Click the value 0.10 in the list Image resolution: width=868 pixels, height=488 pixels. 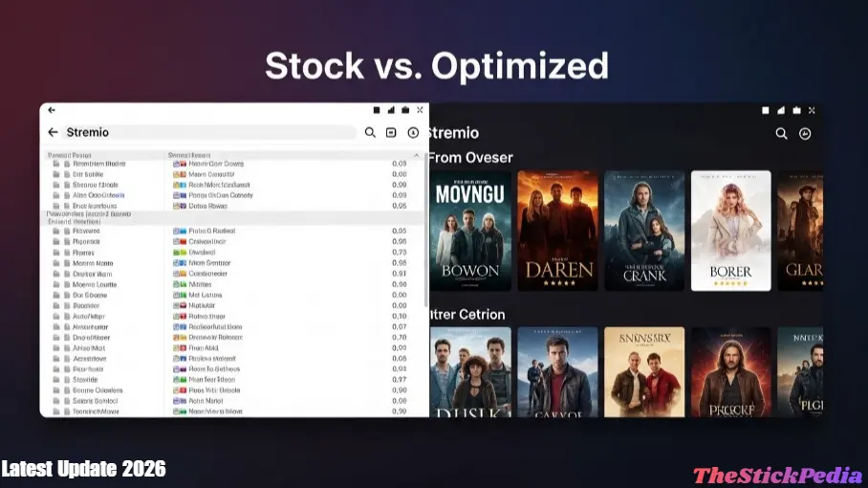tap(400, 317)
